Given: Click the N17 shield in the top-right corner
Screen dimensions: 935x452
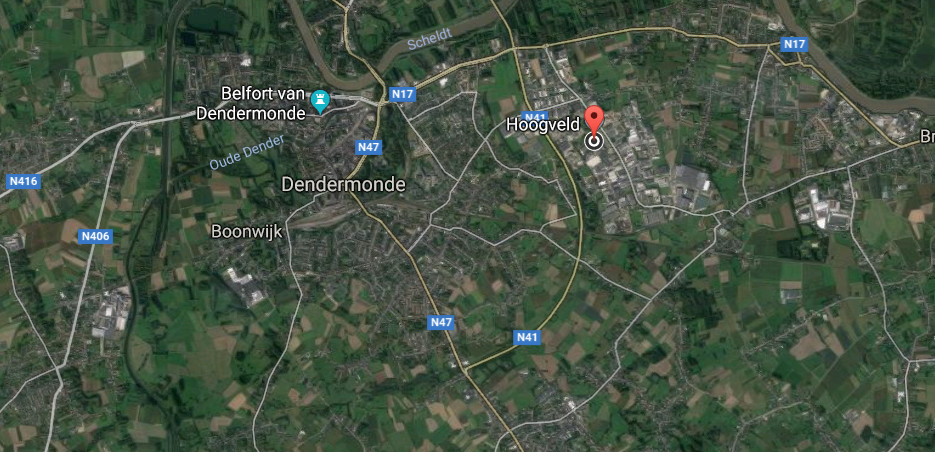Looking at the screenshot, I should coord(794,44).
